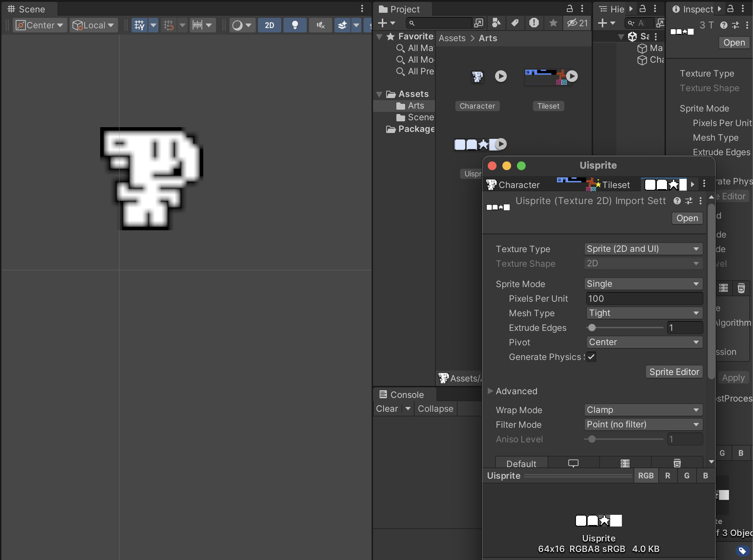This screenshot has width=753, height=560.
Task: Mute scene audio toggle icon
Action: [x=320, y=25]
